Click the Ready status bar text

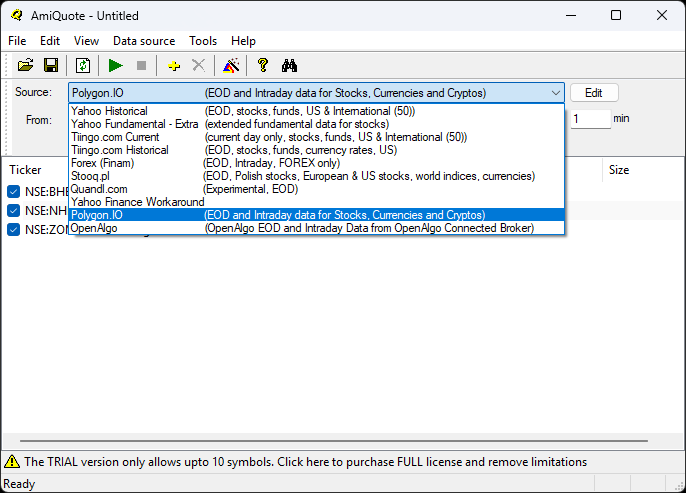(19, 484)
